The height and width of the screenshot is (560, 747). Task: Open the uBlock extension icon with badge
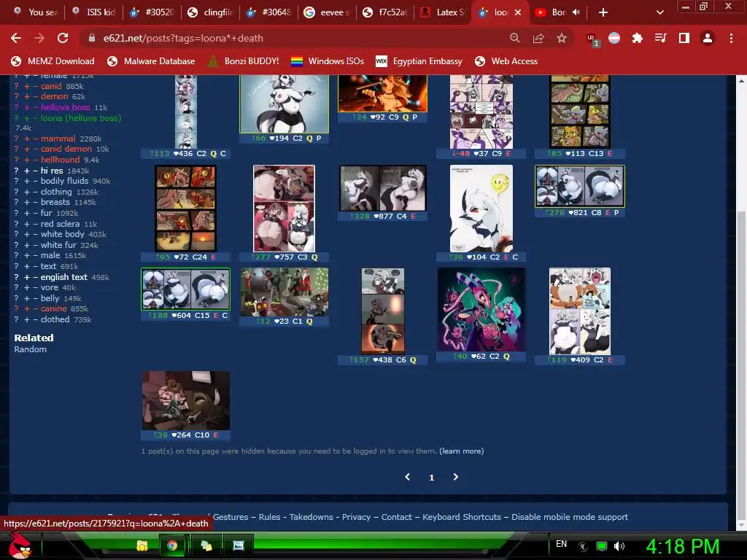[x=592, y=39]
